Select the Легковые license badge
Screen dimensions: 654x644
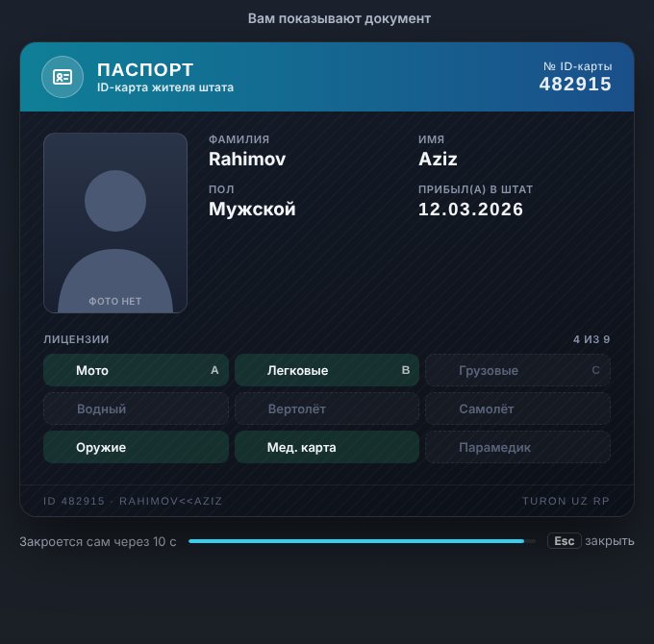tap(327, 370)
